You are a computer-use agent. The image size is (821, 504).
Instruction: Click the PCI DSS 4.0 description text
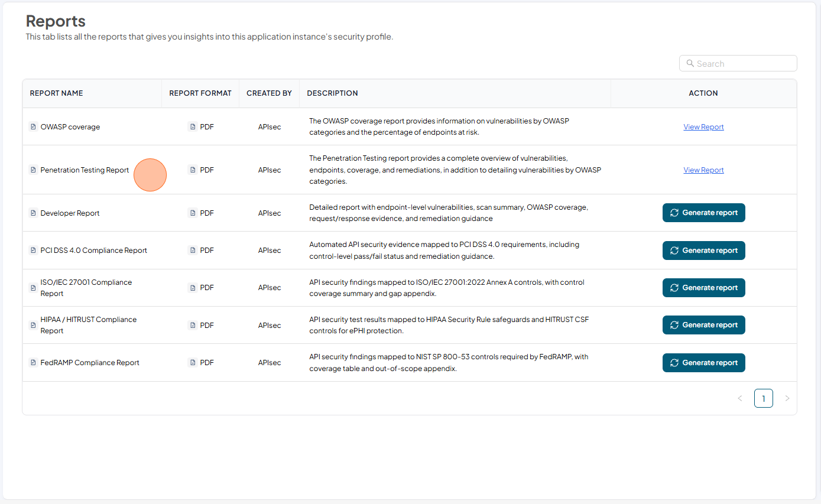(x=444, y=250)
